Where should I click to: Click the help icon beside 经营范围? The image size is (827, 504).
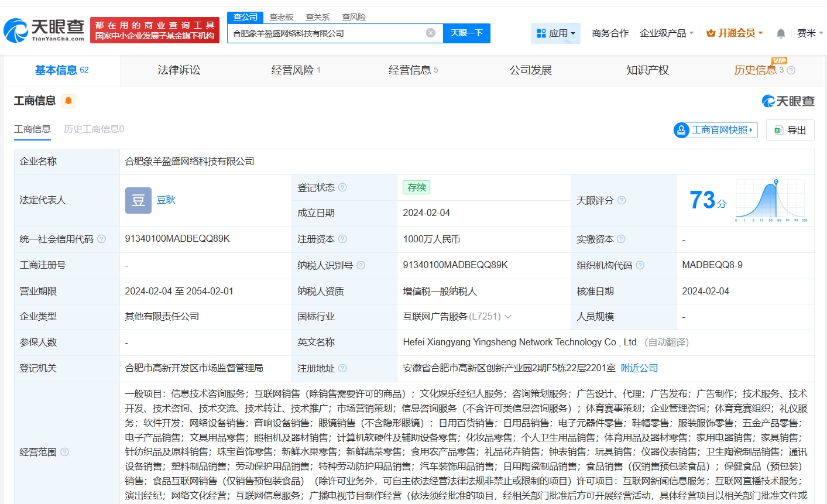click(65, 452)
